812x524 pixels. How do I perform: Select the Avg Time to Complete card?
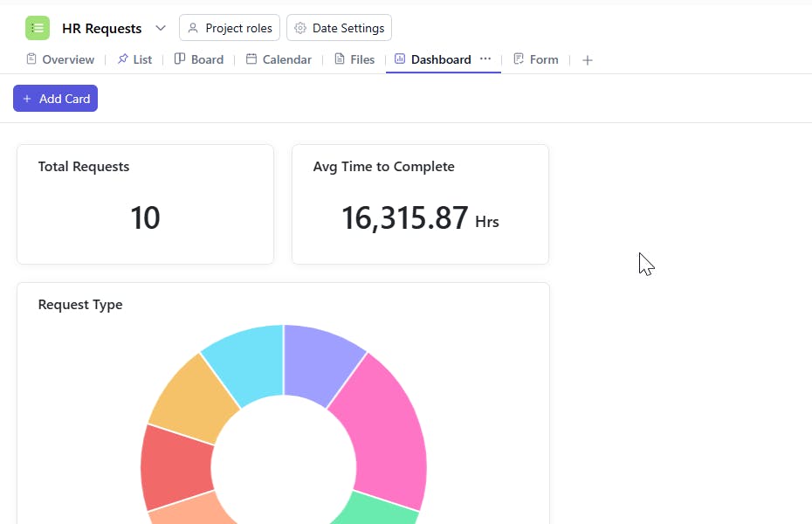tap(420, 204)
